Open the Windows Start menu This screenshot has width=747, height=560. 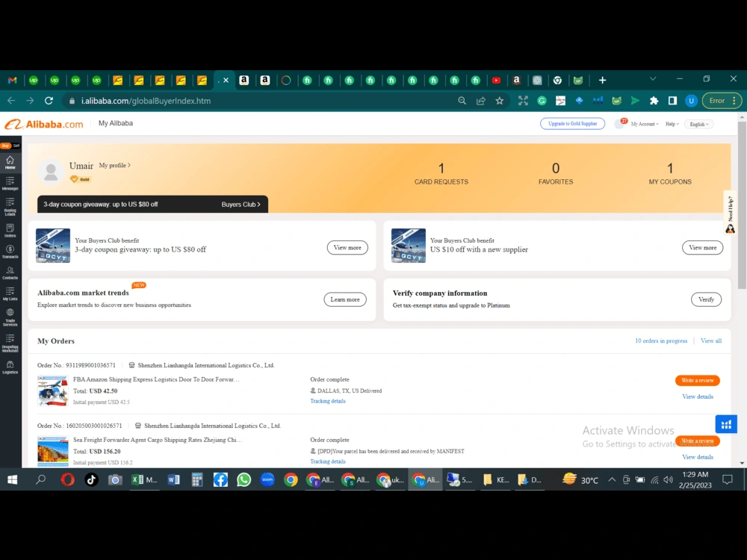pos(12,479)
